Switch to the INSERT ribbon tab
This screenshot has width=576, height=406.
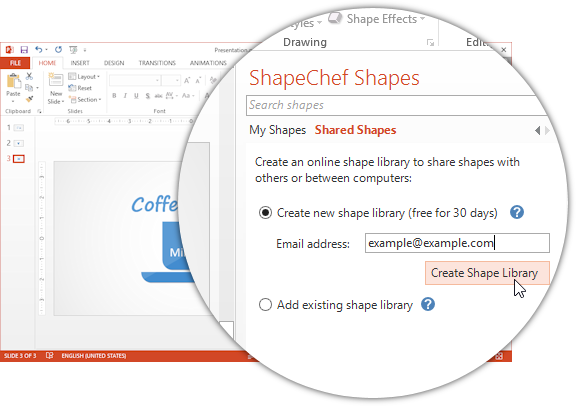click(80, 63)
